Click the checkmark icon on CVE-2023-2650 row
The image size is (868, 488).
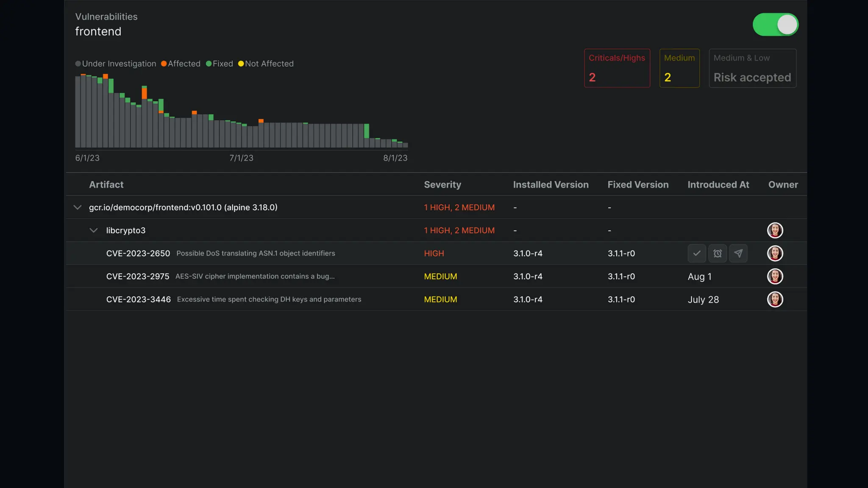(x=696, y=253)
